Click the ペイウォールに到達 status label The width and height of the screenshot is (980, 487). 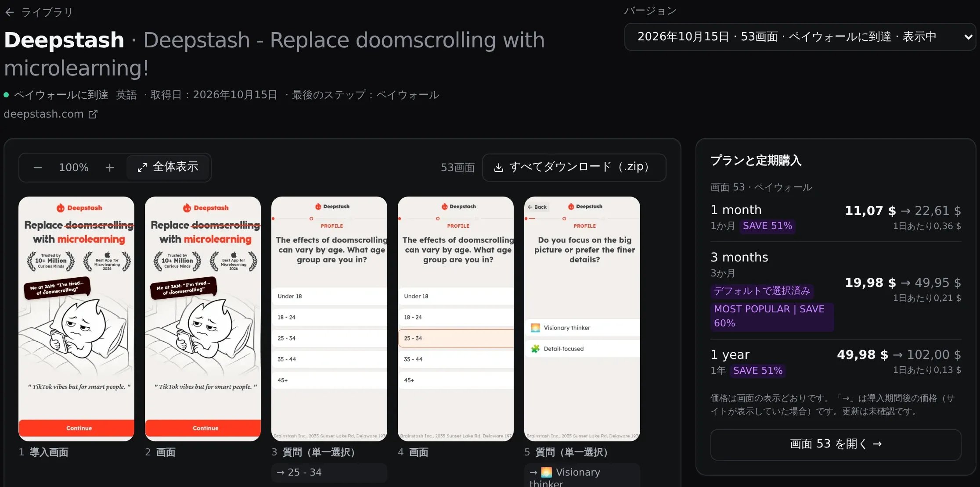[x=61, y=95]
